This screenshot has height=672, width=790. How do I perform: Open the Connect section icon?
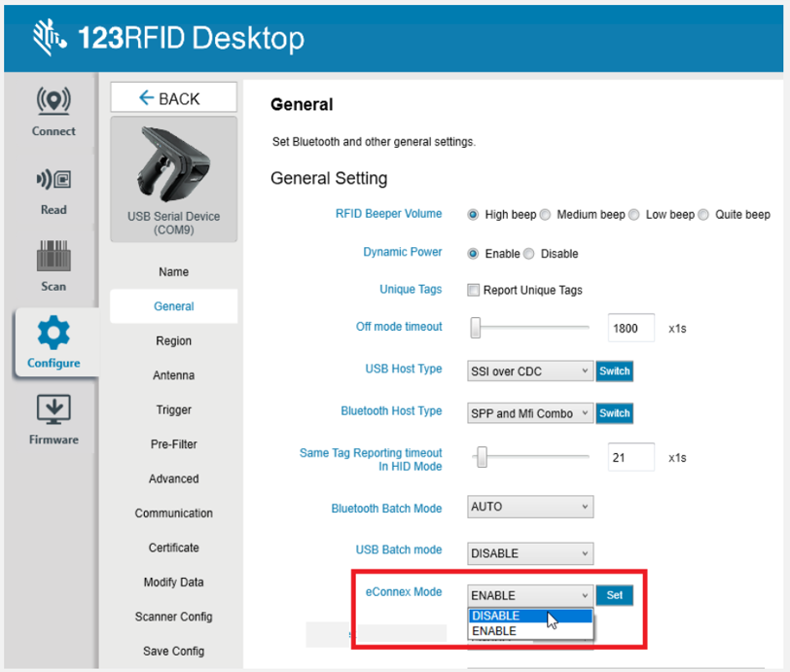(x=54, y=100)
